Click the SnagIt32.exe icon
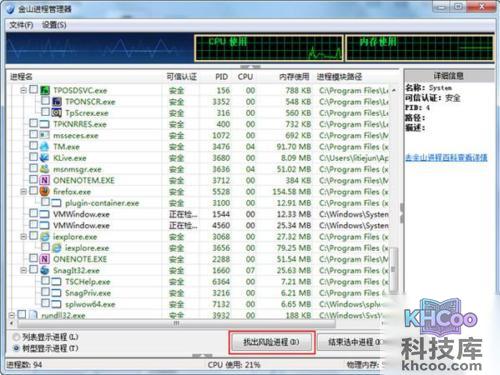 pos(45,270)
